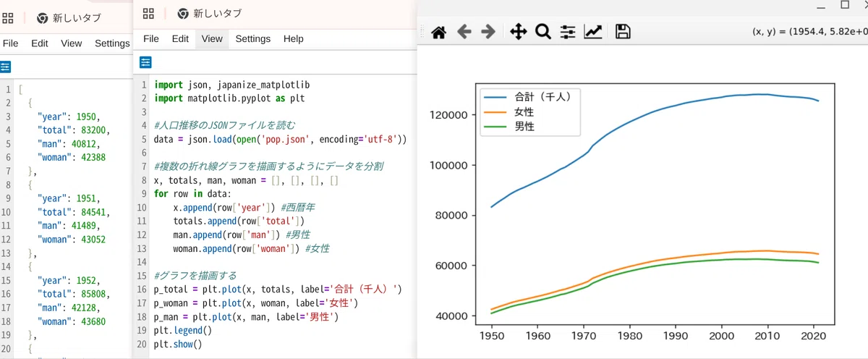This screenshot has height=359, width=868.
Task: Click green line sample in the legend
Action: pyautogui.click(x=496, y=127)
